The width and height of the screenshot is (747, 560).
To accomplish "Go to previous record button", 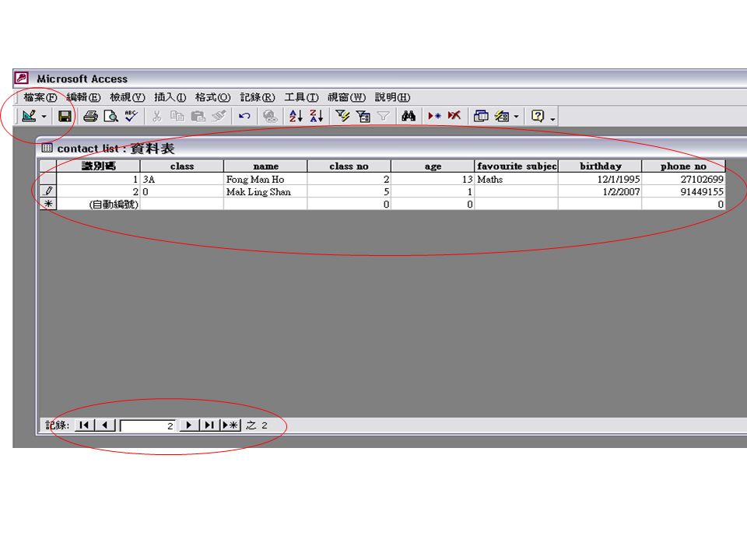I will 105,425.
